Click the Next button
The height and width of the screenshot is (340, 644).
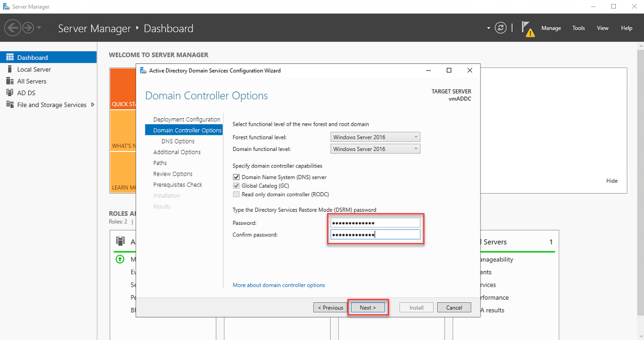click(368, 307)
